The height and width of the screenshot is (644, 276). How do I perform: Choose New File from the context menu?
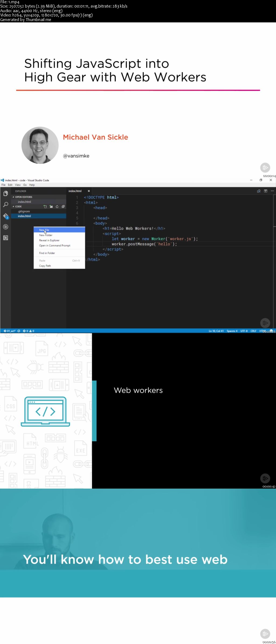[x=59, y=230]
